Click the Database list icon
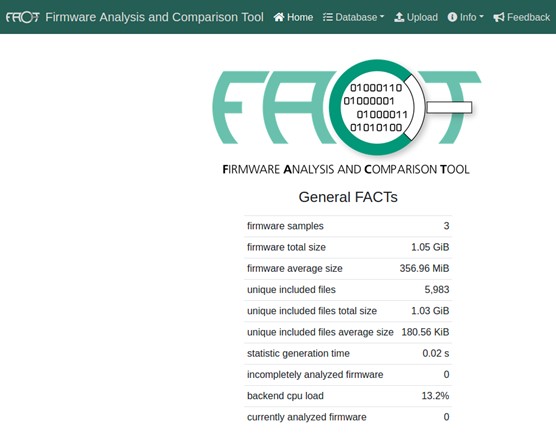This screenshot has height=438, width=556. [x=328, y=17]
